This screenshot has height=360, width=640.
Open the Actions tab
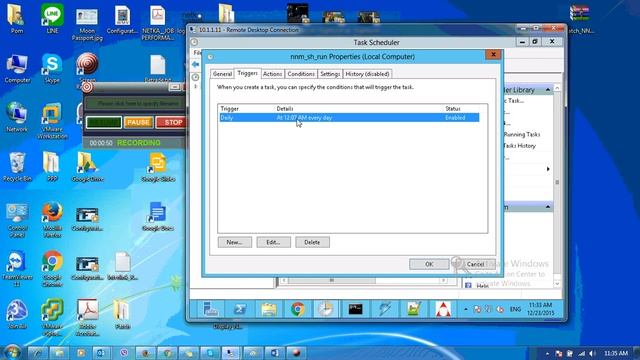(x=272, y=74)
